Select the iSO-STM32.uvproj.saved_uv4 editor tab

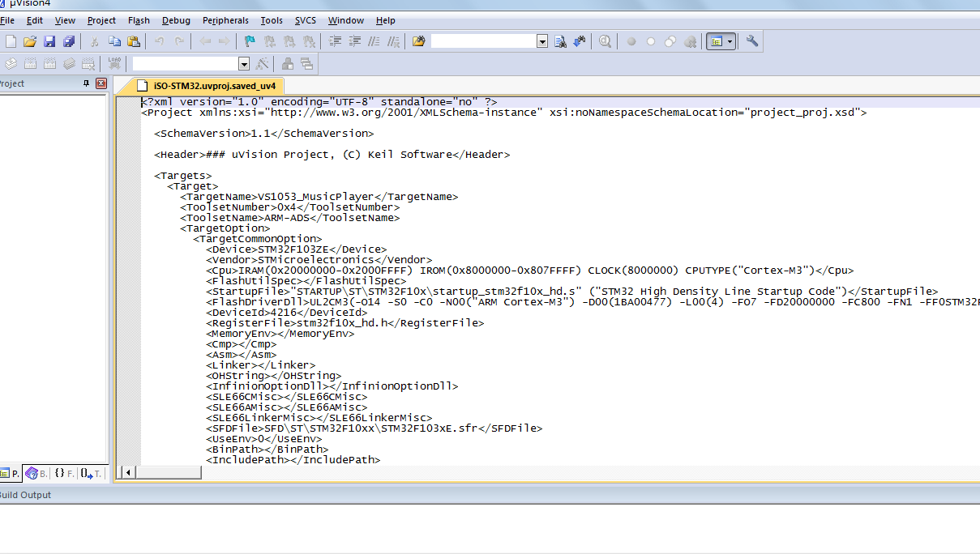(207, 86)
